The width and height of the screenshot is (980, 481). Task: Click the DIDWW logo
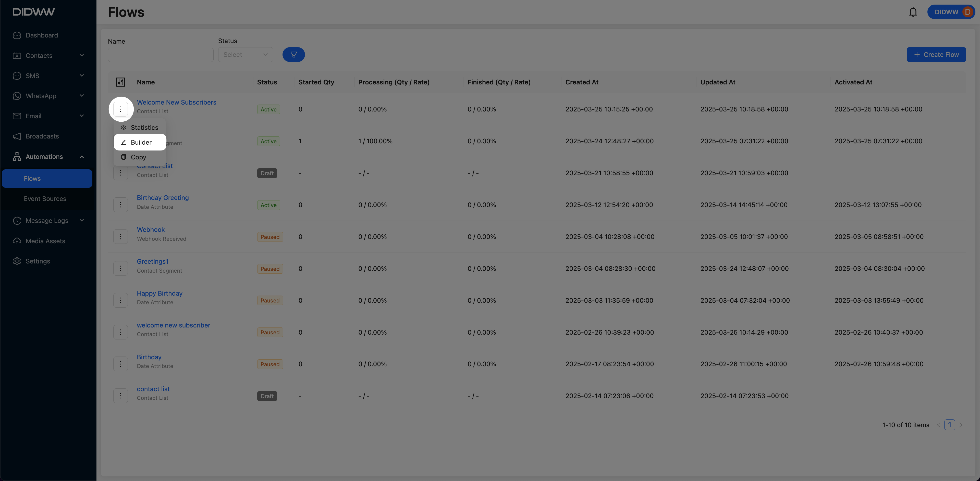pos(33,12)
